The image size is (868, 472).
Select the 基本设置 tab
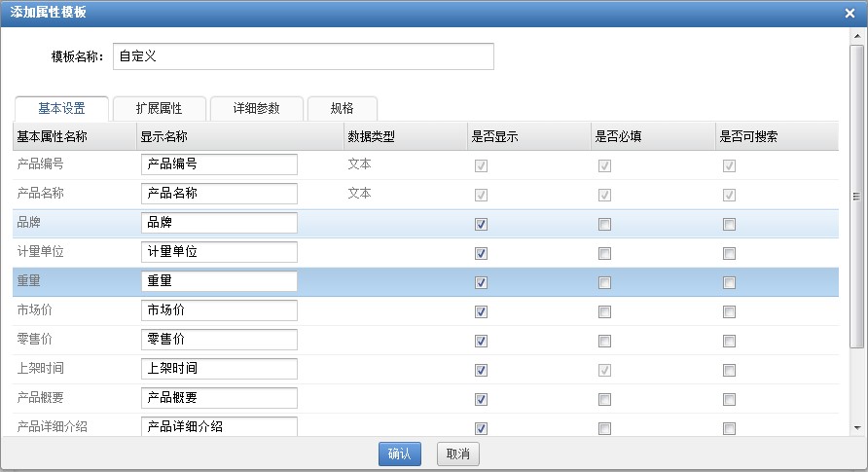(61, 108)
